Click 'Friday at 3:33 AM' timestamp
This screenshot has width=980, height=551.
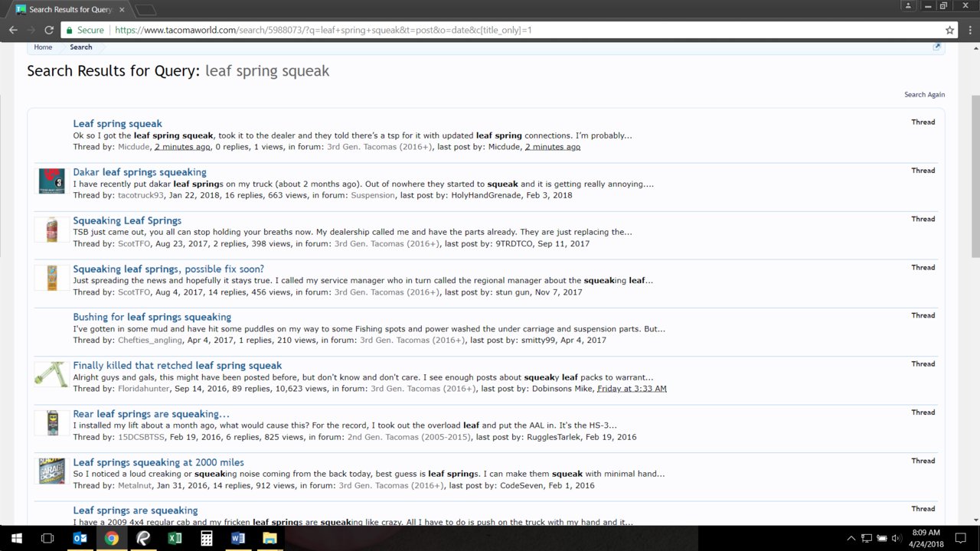632,389
